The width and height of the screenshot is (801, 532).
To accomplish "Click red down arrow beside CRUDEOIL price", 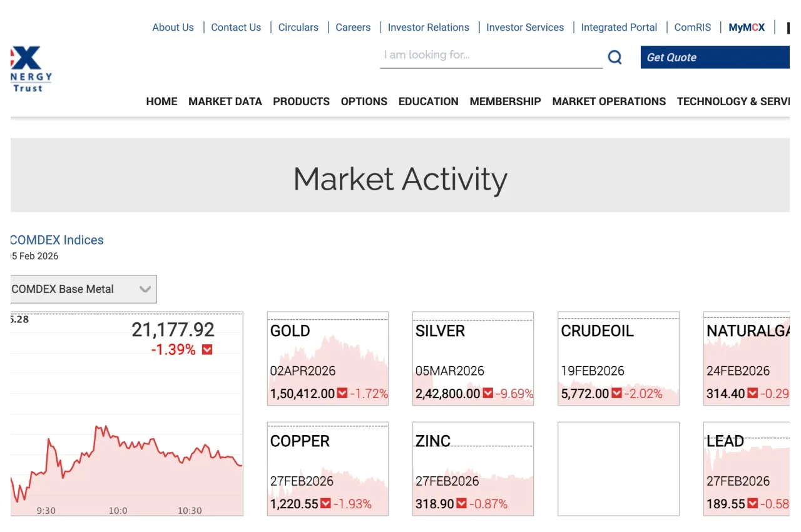I will [x=616, y=394].
